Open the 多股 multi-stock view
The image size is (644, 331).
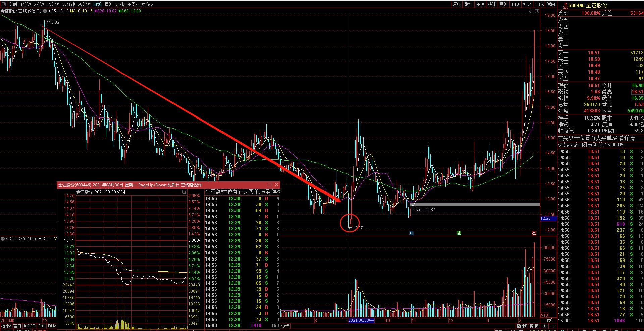coord(480,4)
